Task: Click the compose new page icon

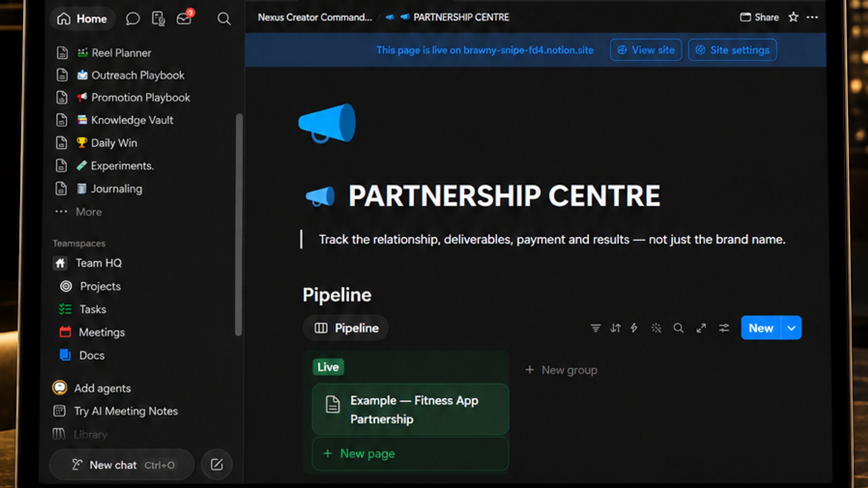Action: tap(217, 465)
